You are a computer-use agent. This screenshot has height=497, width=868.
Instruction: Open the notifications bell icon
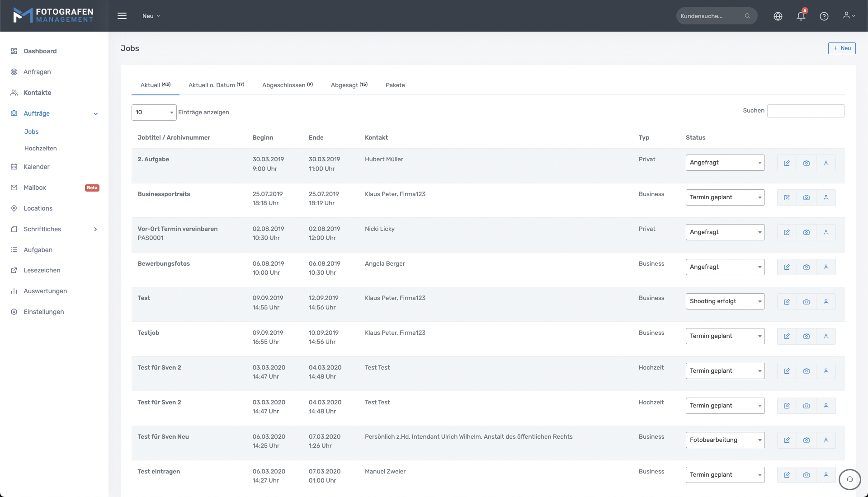(801, 16)
